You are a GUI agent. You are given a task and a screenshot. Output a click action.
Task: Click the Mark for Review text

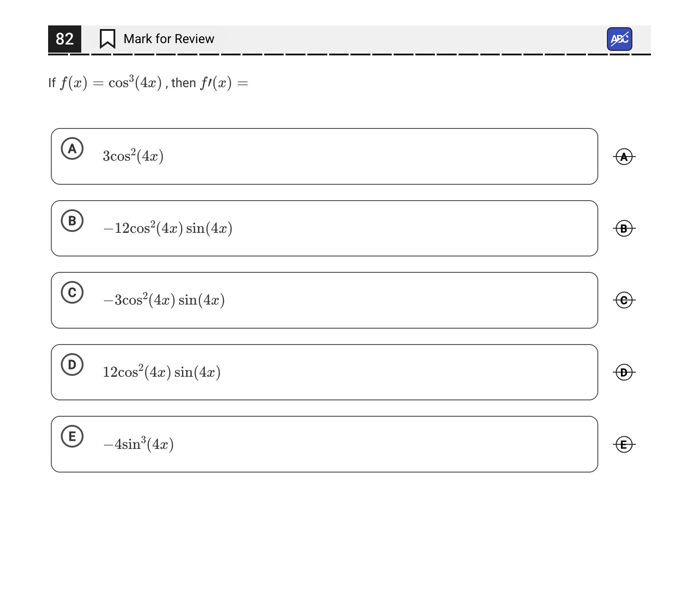click(168, 39)
